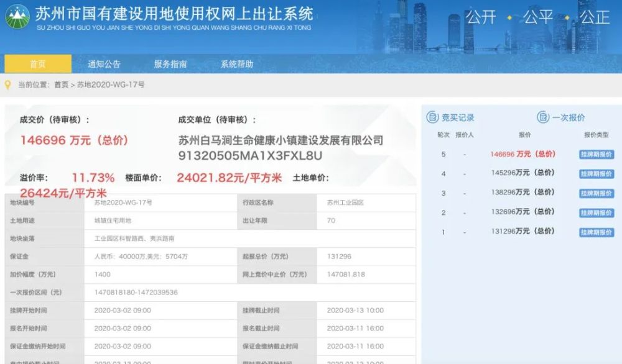Click the 报价类型 column header

(x=596, y=135)
